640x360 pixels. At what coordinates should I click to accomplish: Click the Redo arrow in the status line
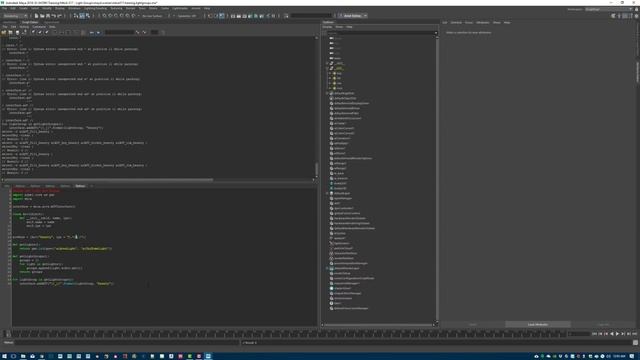point(60,16)
